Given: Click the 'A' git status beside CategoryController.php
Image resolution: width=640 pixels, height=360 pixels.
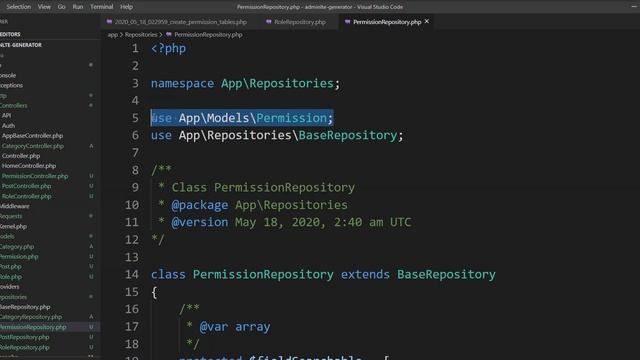Looking at the screenshot, I should (x=91, y=146).
